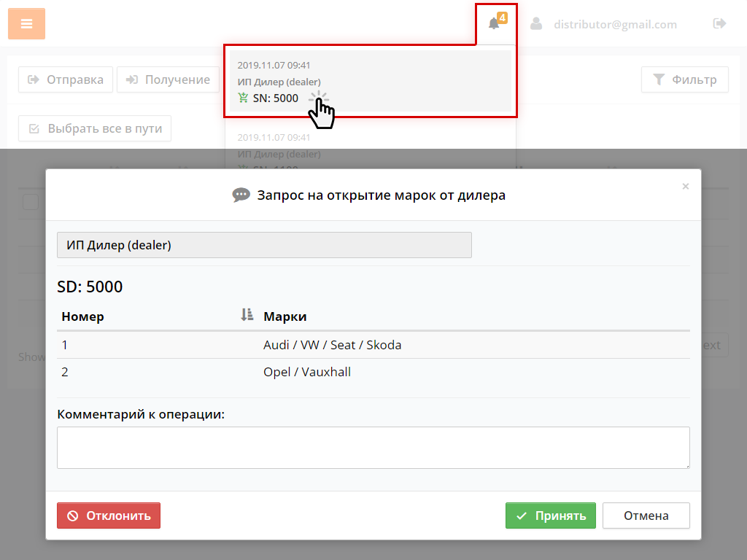The image size is (747, 560).
Task: Toggle Выбрать все в пути
Action: (95, 128)
